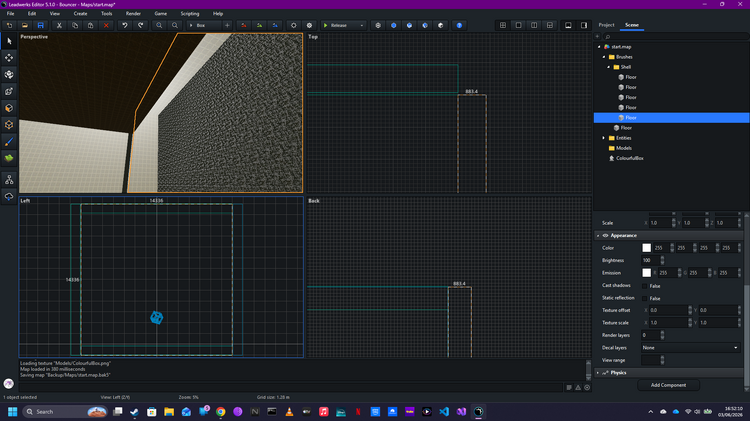This screenshot has width=750, height=421.
Task: Save the map with the floppy icon
Action: 41,25
